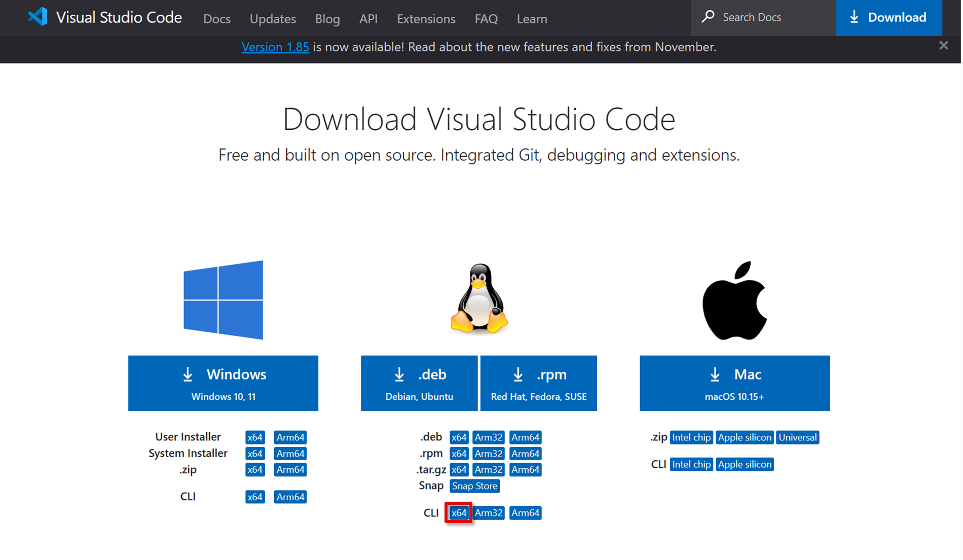Select Windows .zip x64 download
This screenshot has width=963, height=560.
click(x=255, y=470)
